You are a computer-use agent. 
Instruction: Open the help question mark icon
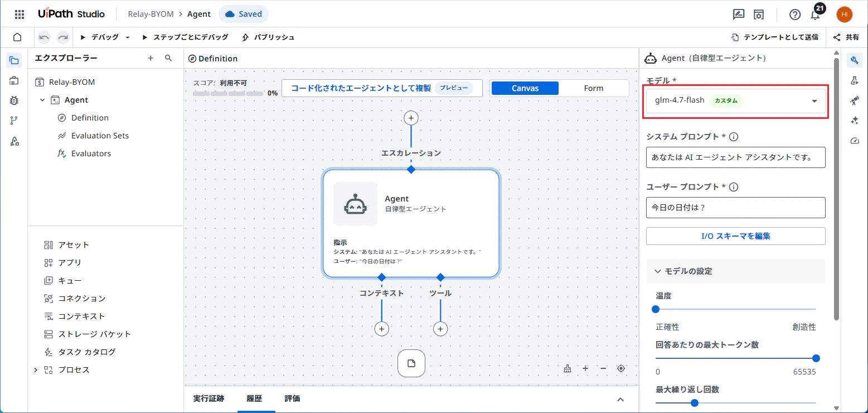(795, 15)
